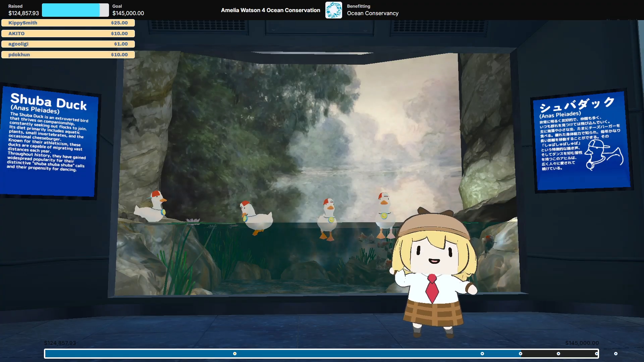Select the agooligi $1.00 donation row
Image resolution: width=644 pixels, height=362 pixels.
pos(68,44)
